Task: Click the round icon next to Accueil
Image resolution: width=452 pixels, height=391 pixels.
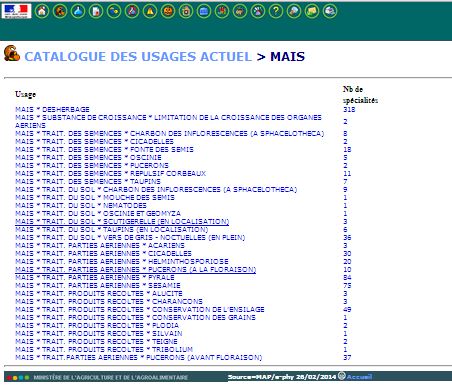Action: pos(342,376)
